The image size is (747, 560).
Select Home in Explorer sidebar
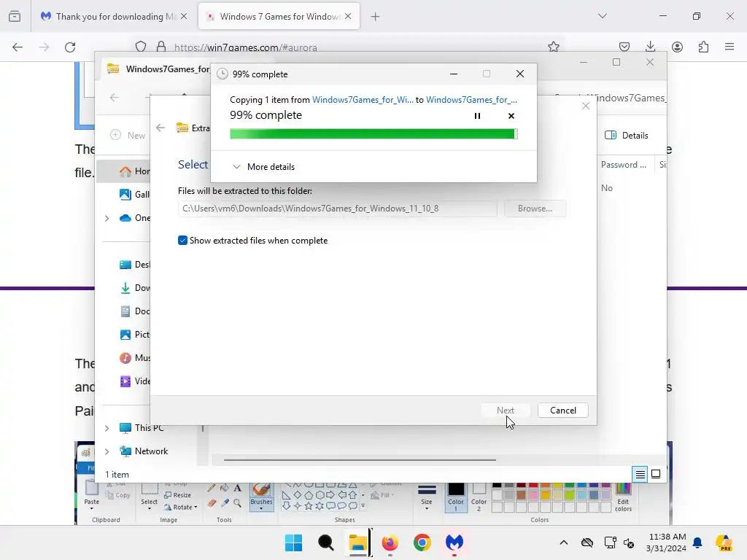click(135, 171)
